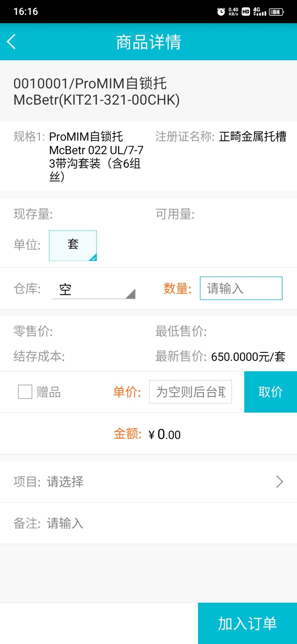Open the 项目 请选择 row

pos(148,482)
